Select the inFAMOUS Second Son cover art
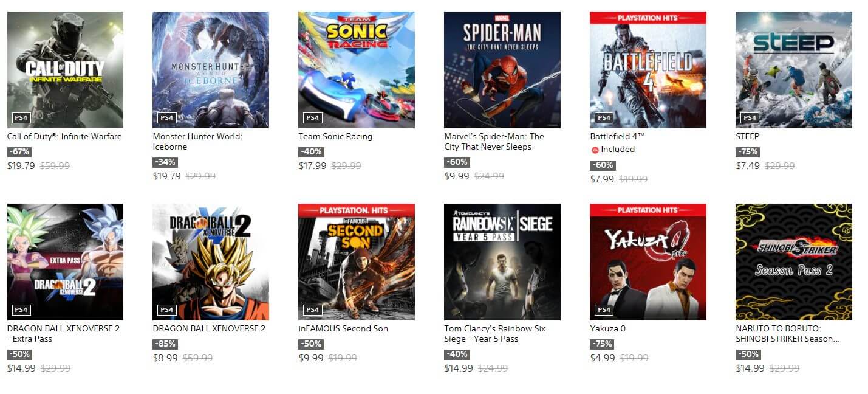The height and width of the screenshot is (394, 868). tap(357, 262)
